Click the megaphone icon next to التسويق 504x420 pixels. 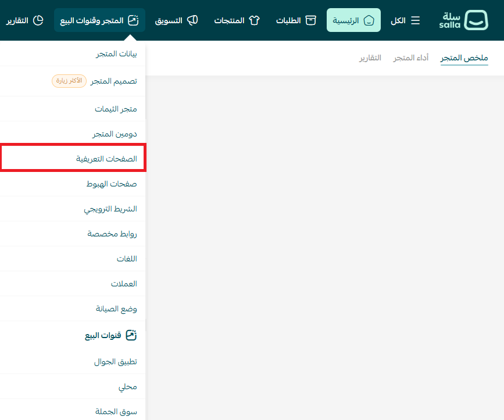point(192,20)
